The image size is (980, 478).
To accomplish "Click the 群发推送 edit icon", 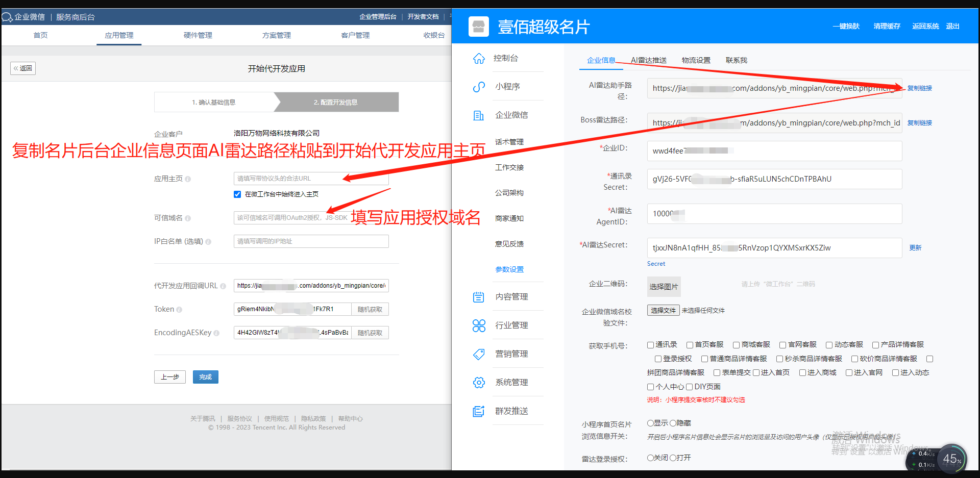I will click(479, 411).
